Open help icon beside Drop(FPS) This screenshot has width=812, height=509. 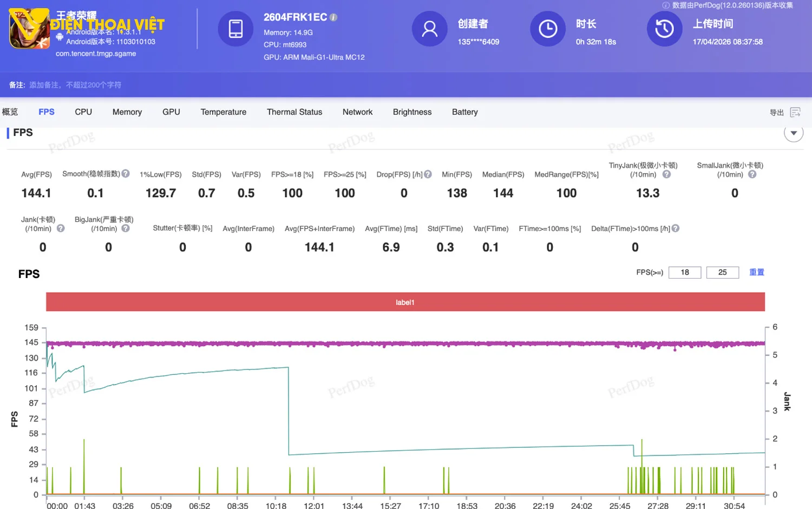click(428, 174)
